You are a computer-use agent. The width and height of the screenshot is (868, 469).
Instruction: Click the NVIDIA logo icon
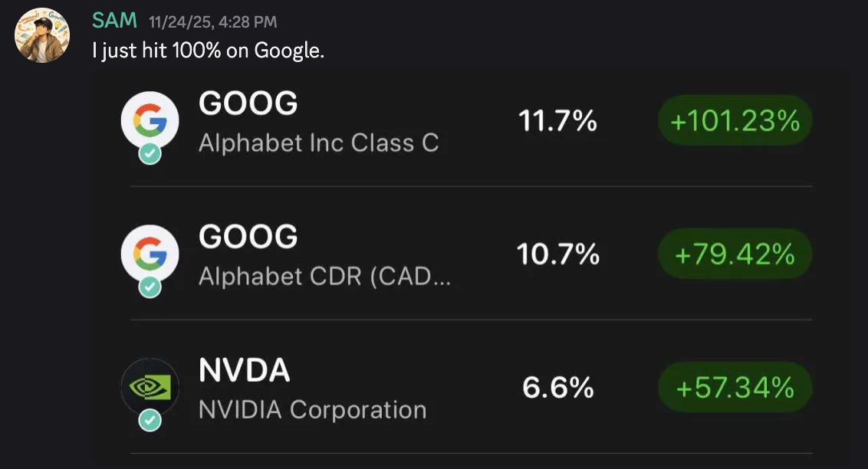[150, 387]
